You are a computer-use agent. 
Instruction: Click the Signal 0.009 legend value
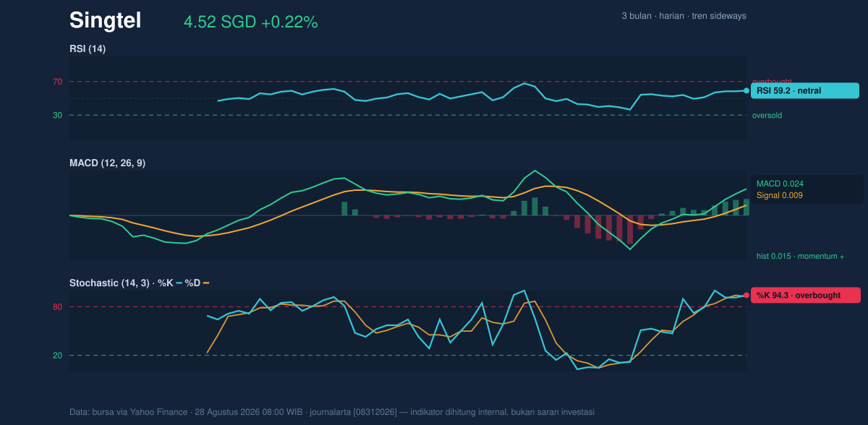coord(780,195)
